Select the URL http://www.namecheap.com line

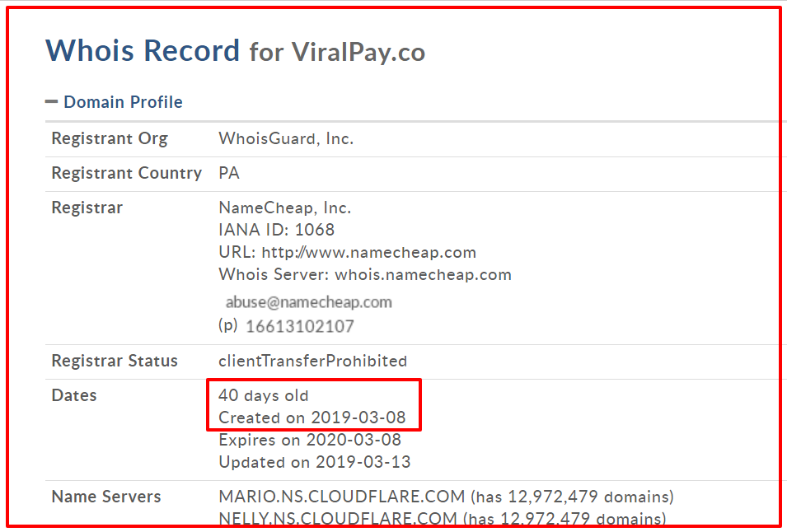(347, 252)
